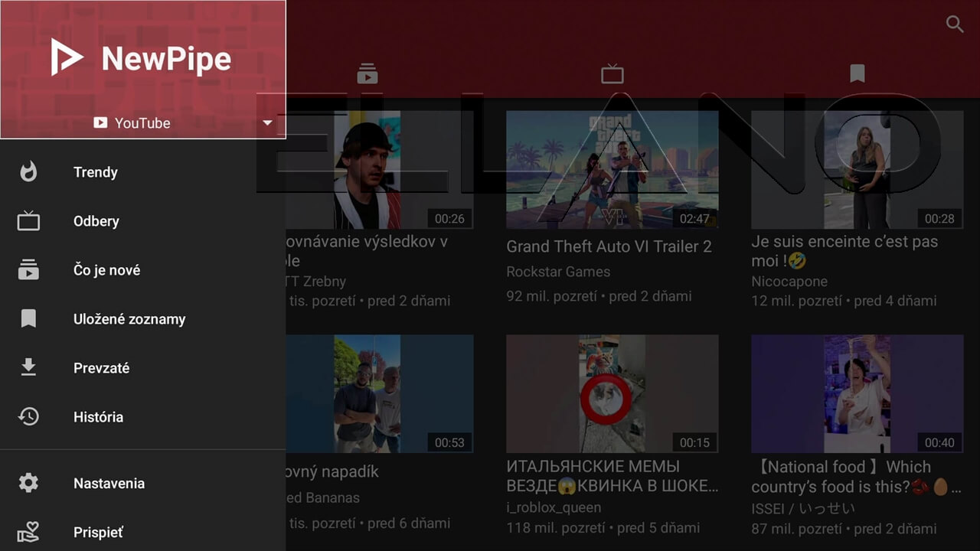Click the Uložené zoznamy bookmark icon
The image size is (980, 551).
pyautogui.click(x=28, y=318)
